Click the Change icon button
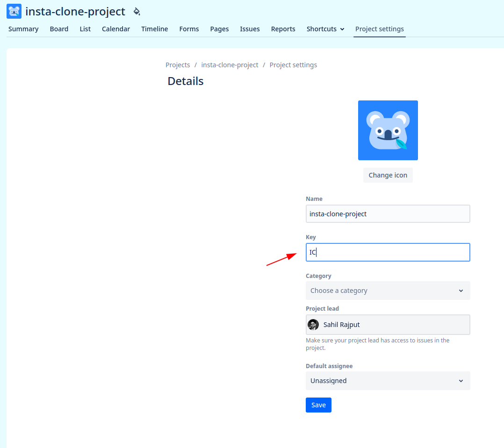The height and width of the screenshot is (448, 504). point(388,175)
